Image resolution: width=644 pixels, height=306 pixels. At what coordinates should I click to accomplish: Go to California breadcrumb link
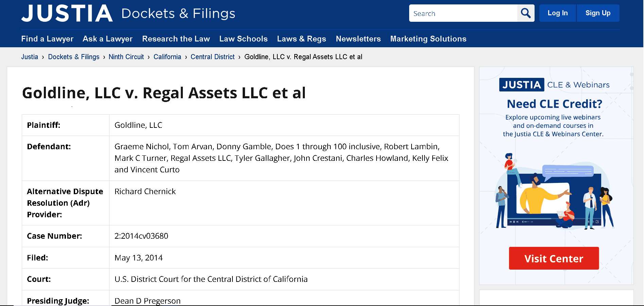tap(167, 57)
